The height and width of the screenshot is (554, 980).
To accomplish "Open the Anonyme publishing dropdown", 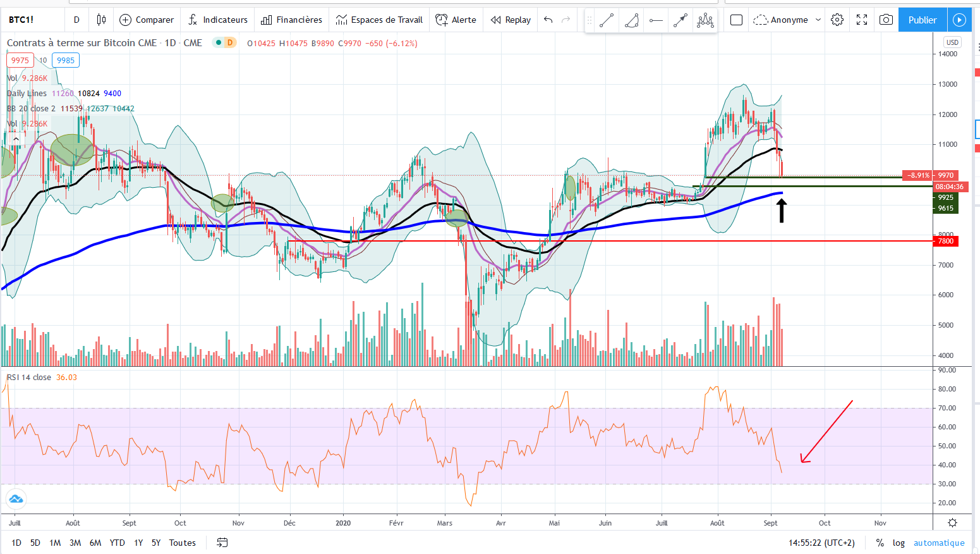I will (x=787, y=20).
